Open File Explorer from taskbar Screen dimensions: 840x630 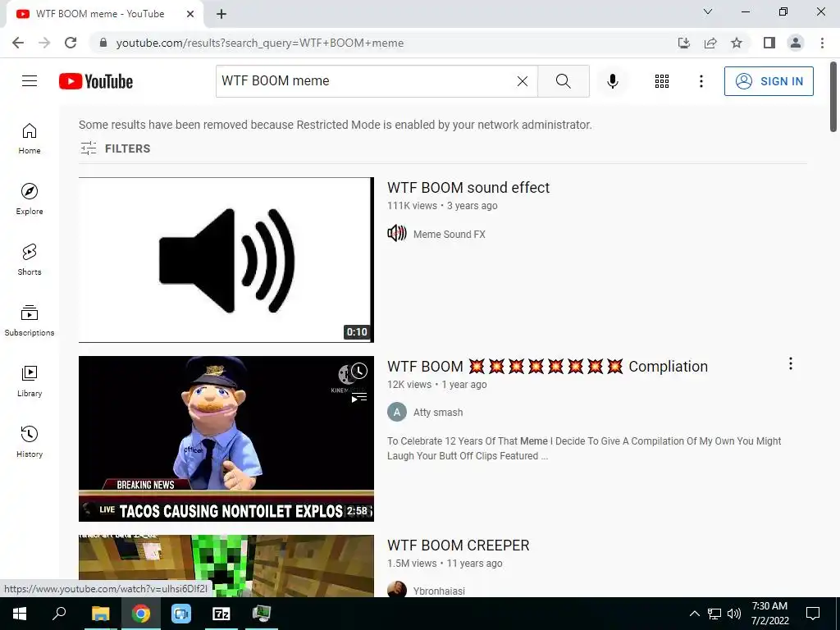coord(100,614)
